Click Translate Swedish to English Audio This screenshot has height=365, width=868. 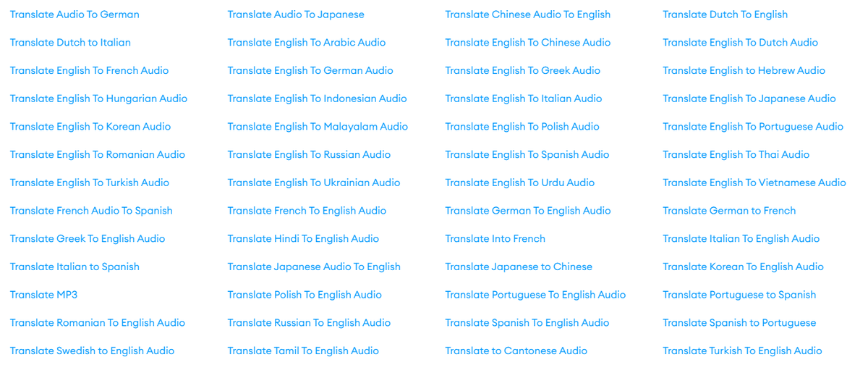(x=92, y=351)
